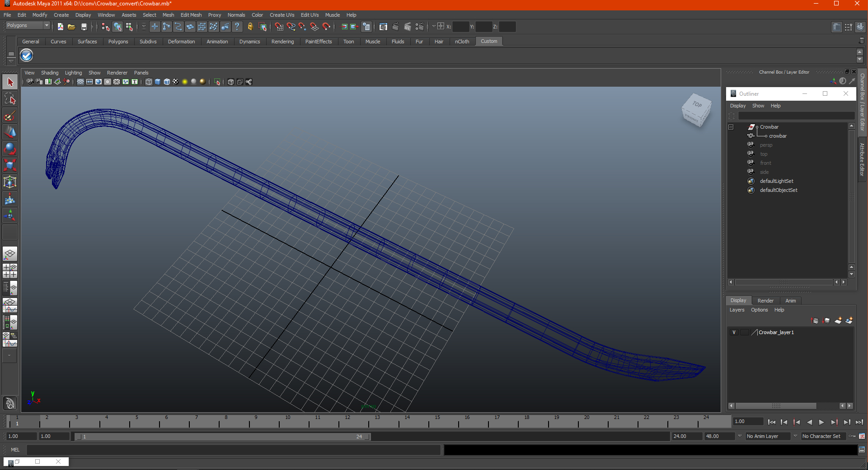Image resolution: width=868 pixels, height=470 pixels.
Task: Click the Custom shelf checkmark icon
Action: [x=27, y=56]
